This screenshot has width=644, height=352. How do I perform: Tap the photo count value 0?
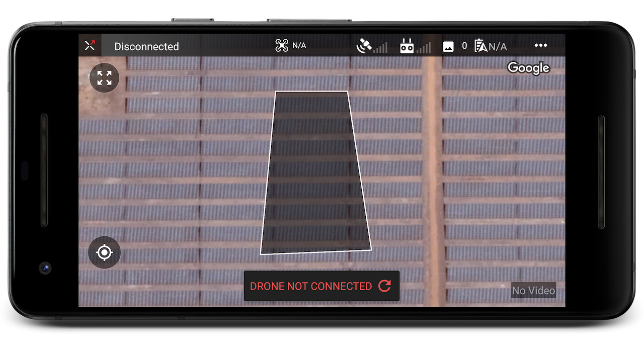pyautogui.click(x=464, y=46)
